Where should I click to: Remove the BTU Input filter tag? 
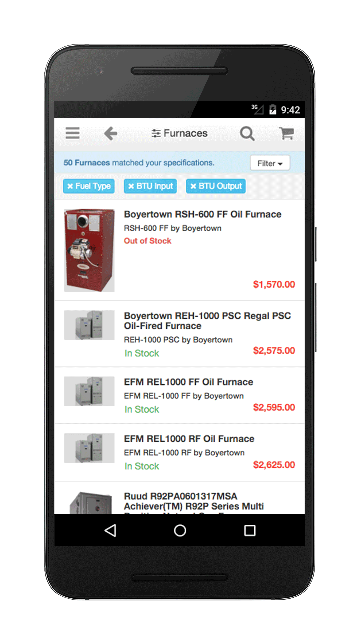pyautogui.click(x=150, y=186)
